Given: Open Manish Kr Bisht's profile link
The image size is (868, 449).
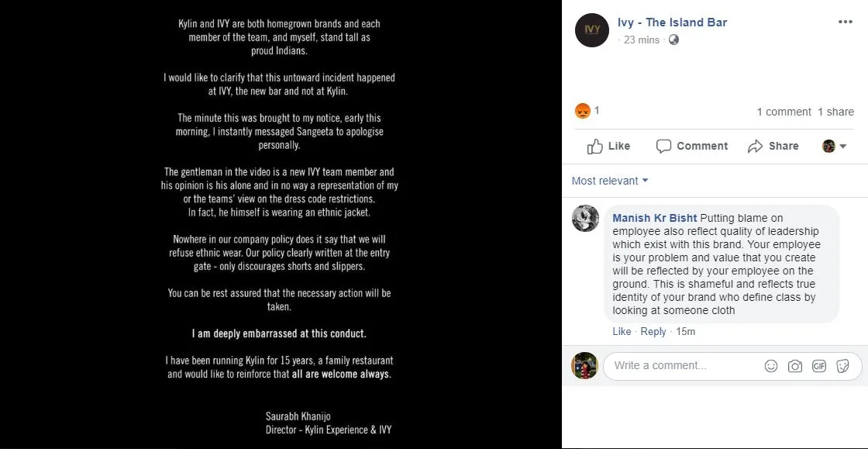Looking at the screenshot, I should [x=654, y=218].
